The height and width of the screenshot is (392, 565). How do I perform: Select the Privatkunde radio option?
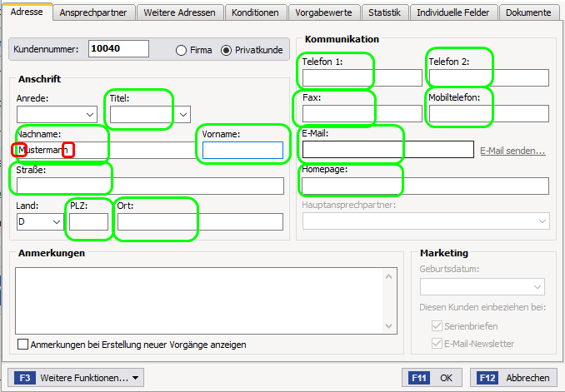[226, 51]
